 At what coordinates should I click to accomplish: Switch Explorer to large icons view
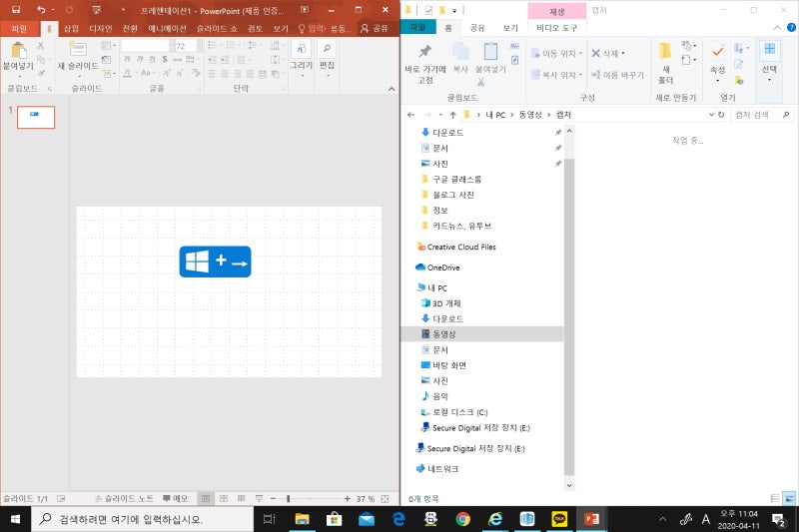point(790,498)
